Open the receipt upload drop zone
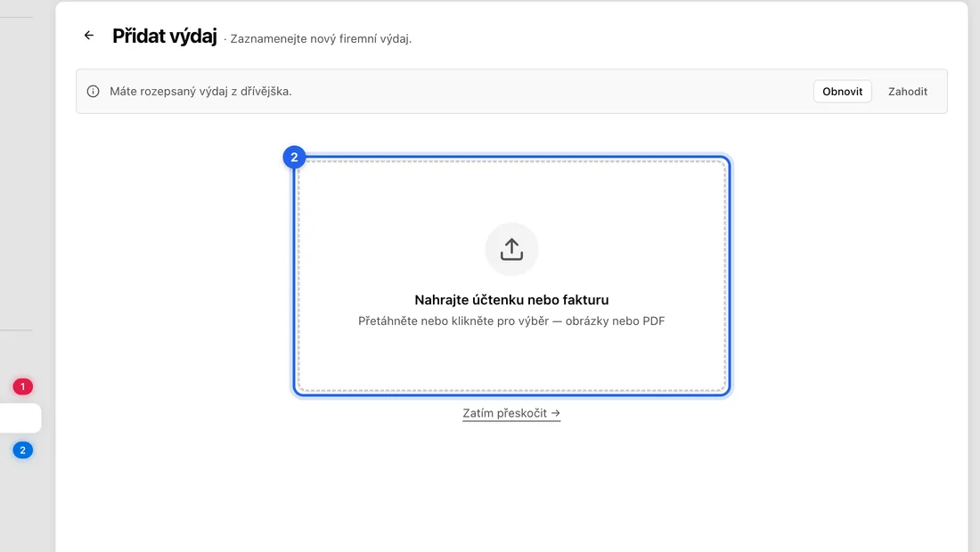Viewport: 980px width, 552px height. pos(511,276)
